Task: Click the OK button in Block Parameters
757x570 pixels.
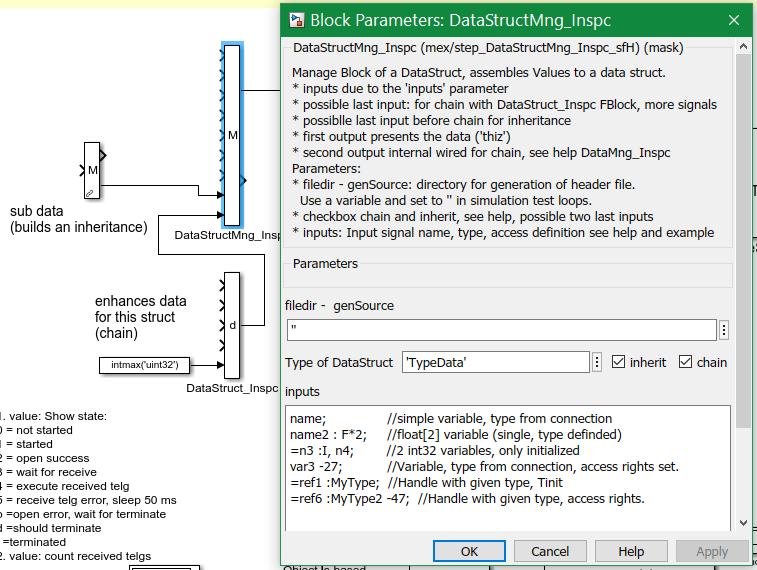Action: pos(469,551)
